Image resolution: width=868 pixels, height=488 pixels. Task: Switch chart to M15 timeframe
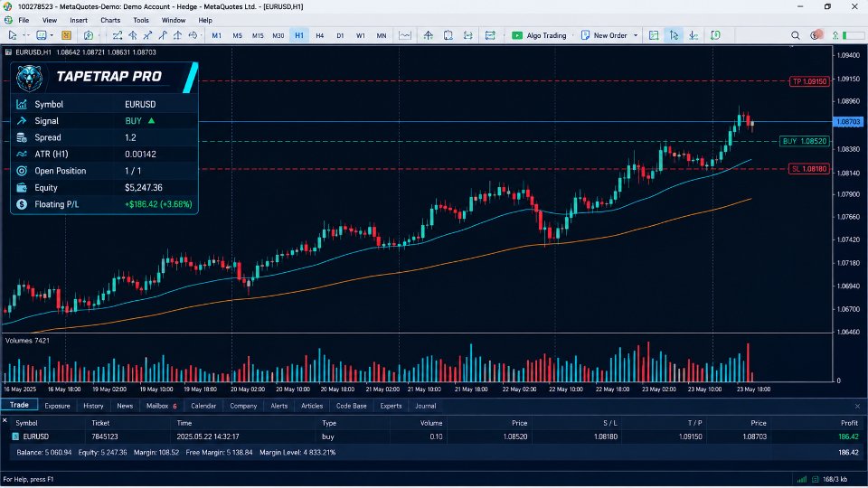[258, 35]
